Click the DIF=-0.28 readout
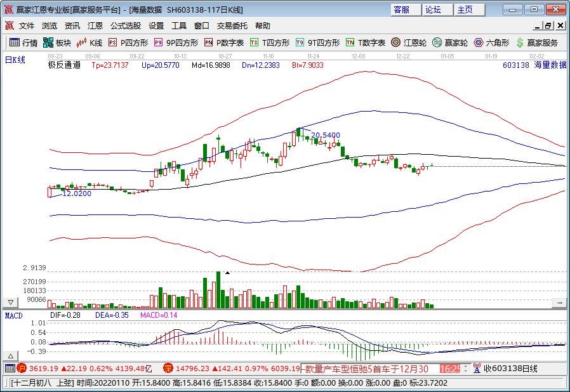The height and width of the screenshot is (392, 570). [65, 315]
